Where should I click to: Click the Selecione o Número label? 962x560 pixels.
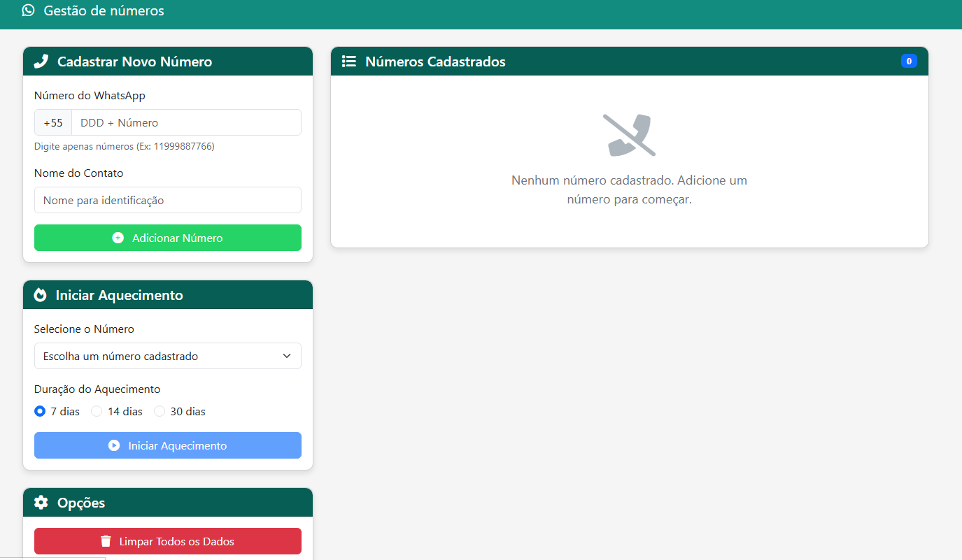point(84,329)
